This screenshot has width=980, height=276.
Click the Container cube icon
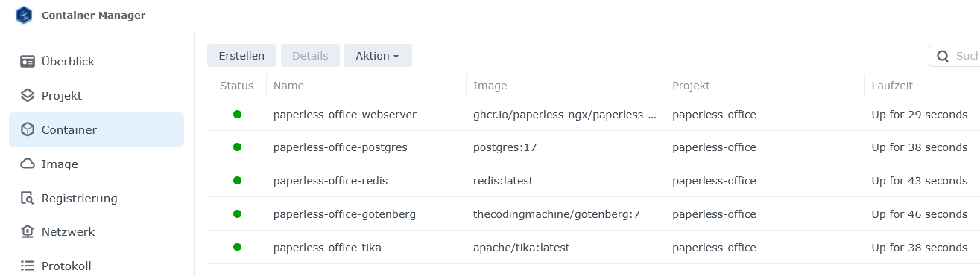tap(28, 129)
